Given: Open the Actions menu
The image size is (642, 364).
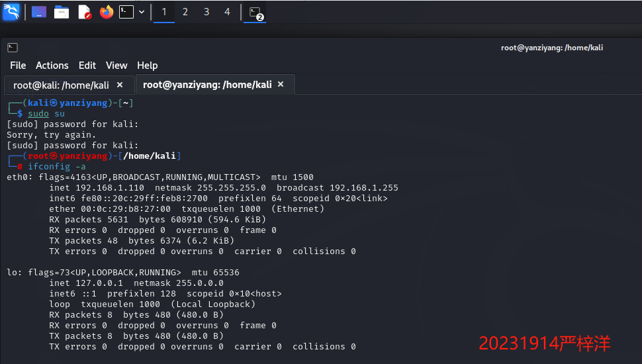Looking at the screenshot, I should [x=52, y=66].
